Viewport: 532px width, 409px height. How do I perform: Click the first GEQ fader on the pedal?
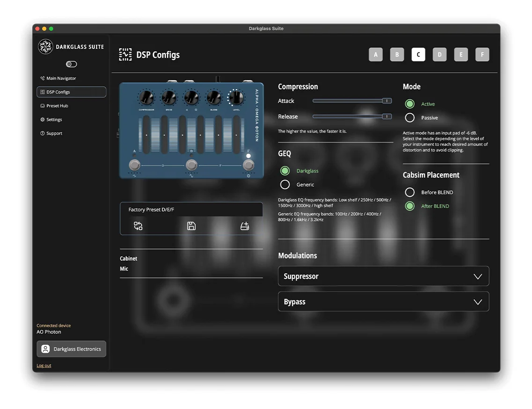(146, 135)
